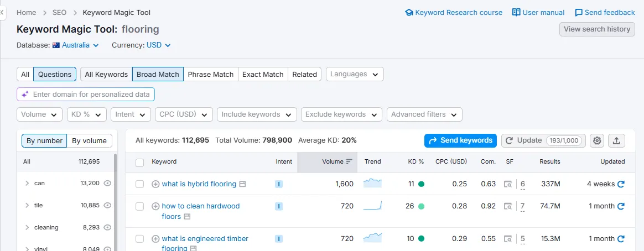Open the Intent filter dropdown
Image resolution: width=644 pixels, height=251 pixels.
[x=131, y=114]
